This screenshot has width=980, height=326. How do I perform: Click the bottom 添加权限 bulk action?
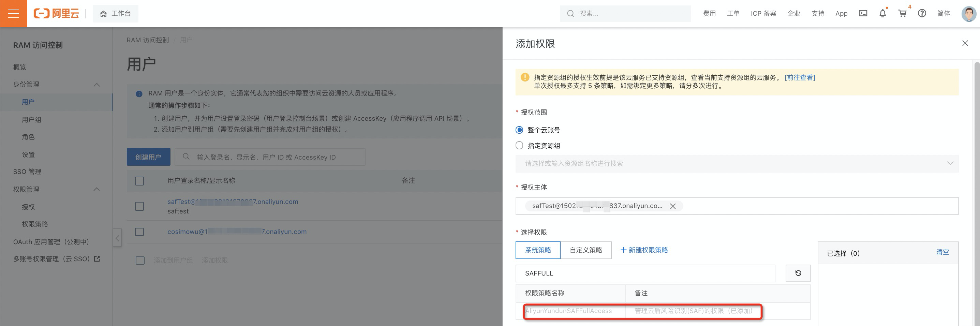pyautogui.click(x=214, y=261)
